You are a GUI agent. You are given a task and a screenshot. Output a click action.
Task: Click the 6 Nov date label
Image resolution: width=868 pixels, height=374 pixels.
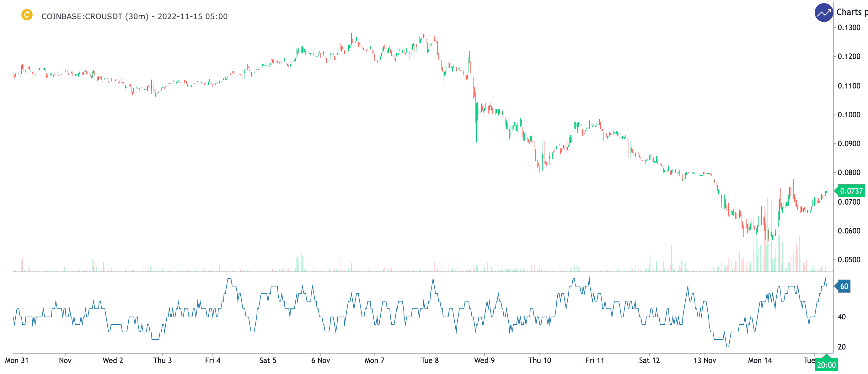coord(320,361)
